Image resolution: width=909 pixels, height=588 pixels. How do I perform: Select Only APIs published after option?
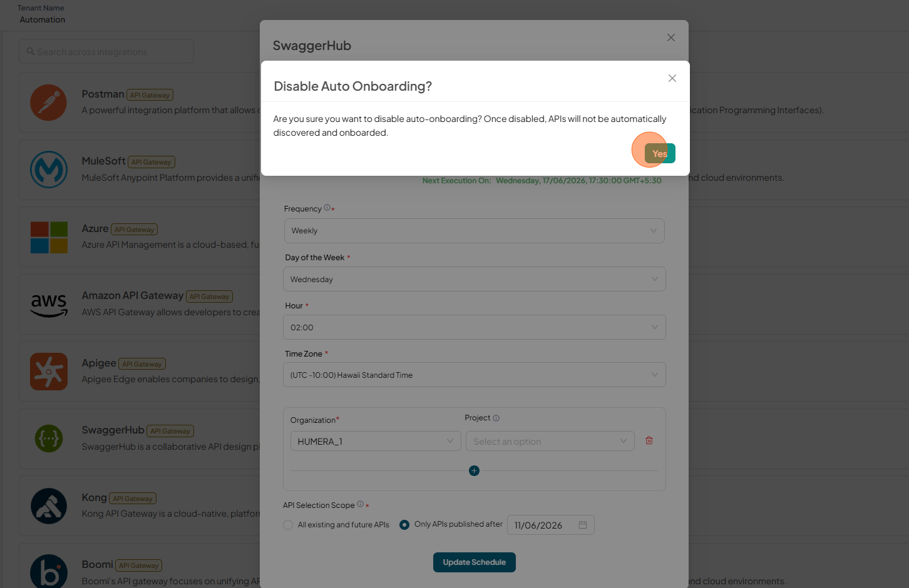point(404,525)
